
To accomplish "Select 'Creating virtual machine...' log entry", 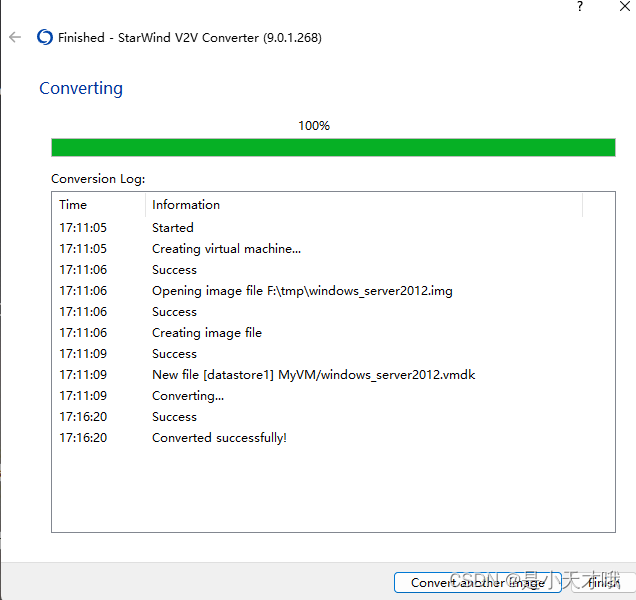I will click(x=333, y=249).
